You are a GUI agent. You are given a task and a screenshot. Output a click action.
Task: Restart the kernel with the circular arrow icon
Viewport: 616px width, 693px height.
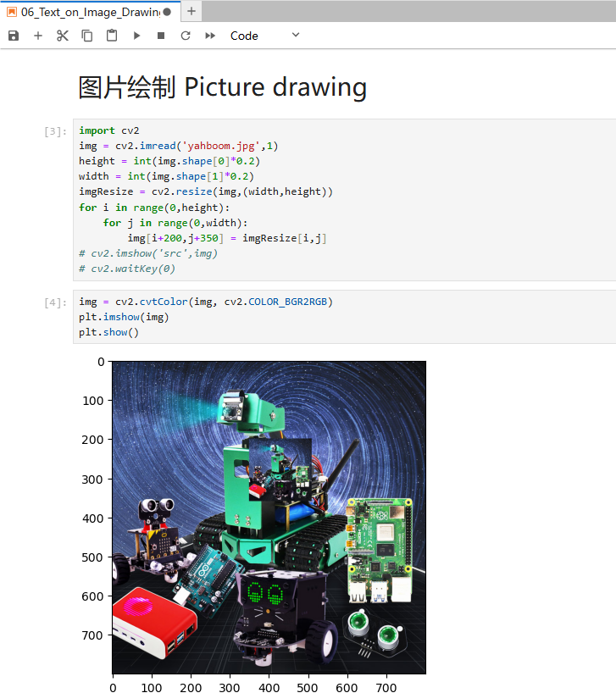tap(186, 36)
